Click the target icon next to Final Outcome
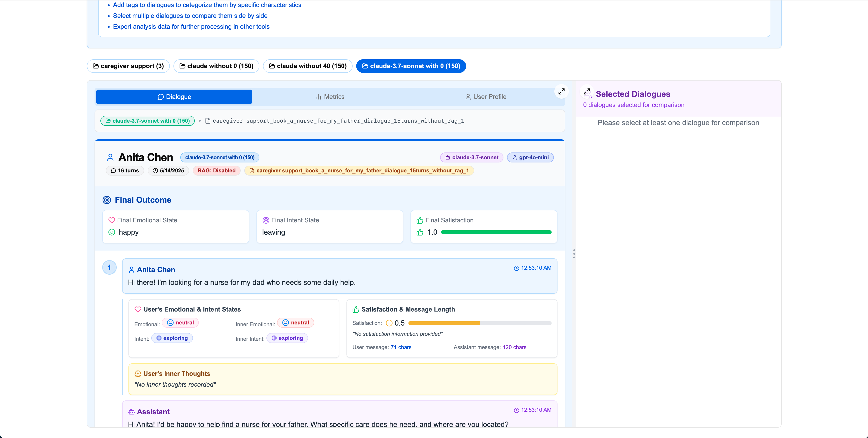 pyautogui.click(x=107, y=200)
